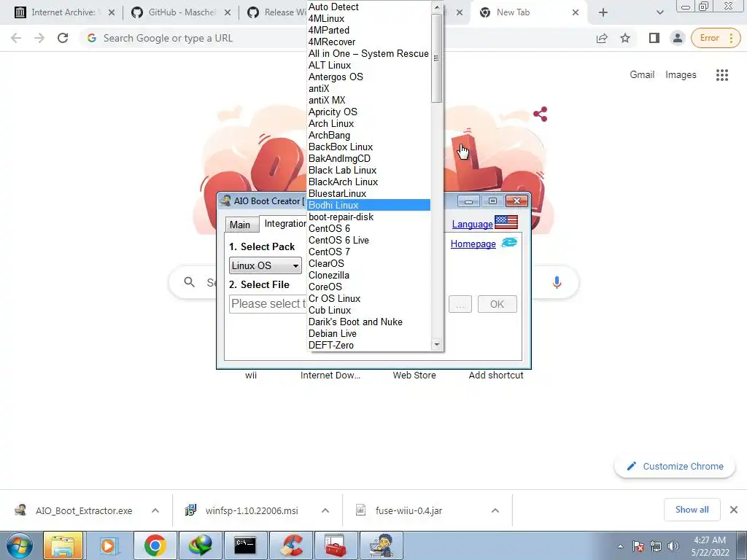Viewport: 747px width, 560px height.
Task: Open the Homepage link
Action: click(473, 244)
